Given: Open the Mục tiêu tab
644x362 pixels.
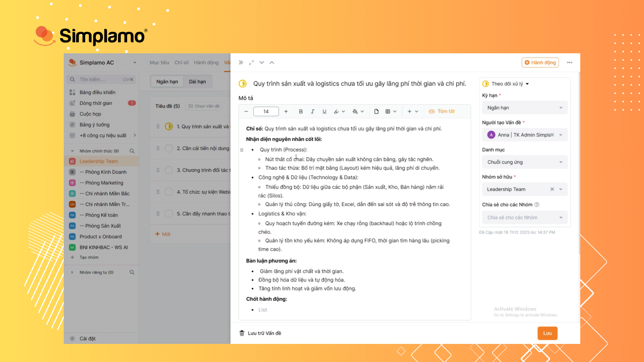Looking at the screenshot, I should [x=159, y=63].
